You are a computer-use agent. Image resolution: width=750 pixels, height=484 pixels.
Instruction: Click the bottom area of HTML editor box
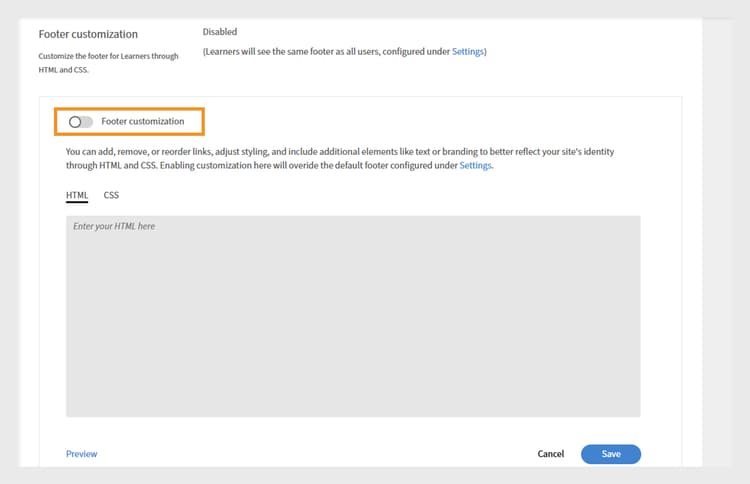[353, 404]
